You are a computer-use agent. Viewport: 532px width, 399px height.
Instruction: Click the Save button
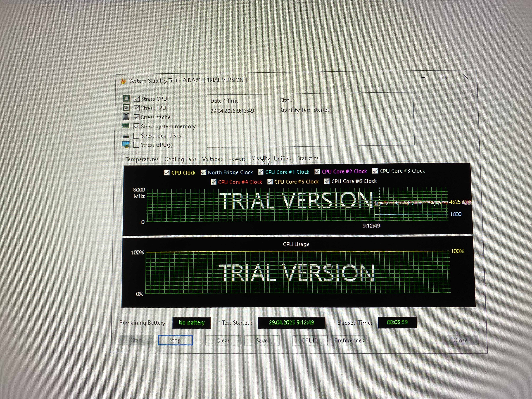[x=262, y=340]
